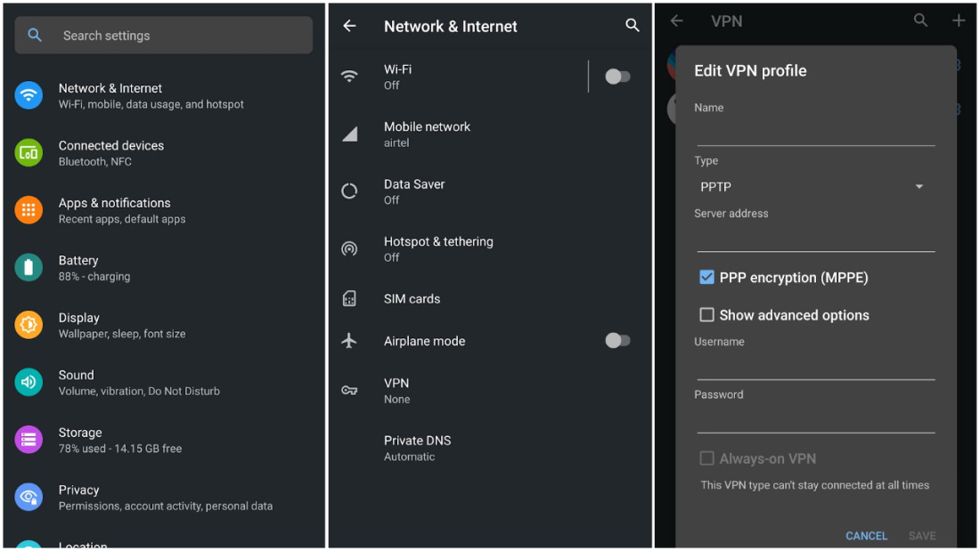Screen dimensions: 980x551
Task: Click the Password input field
Action: click(815, 420)
